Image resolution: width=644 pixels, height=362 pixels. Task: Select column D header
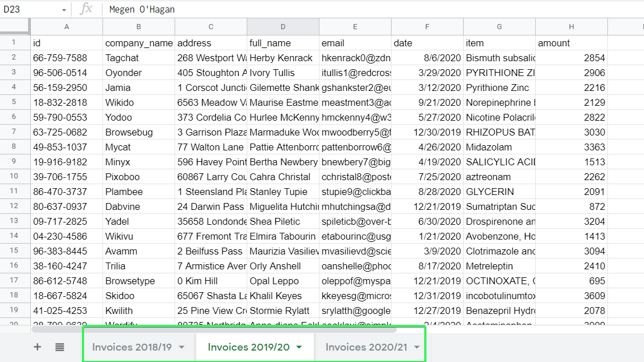283,26
